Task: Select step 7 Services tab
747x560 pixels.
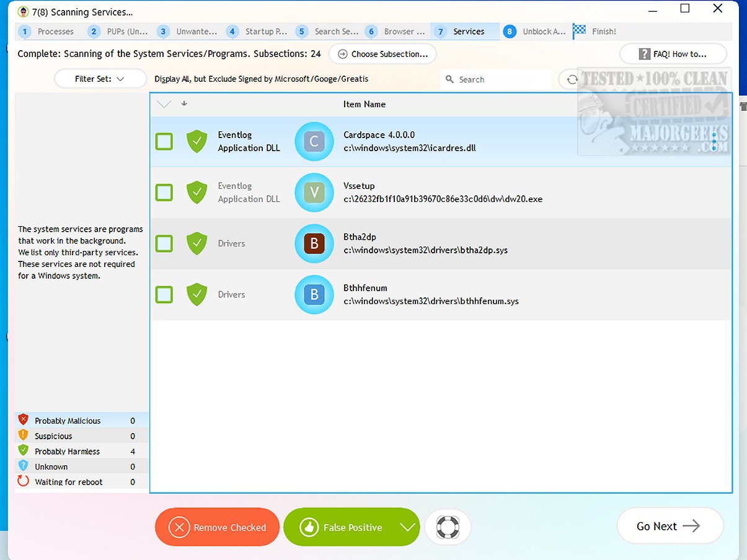Action: point(466,31)
